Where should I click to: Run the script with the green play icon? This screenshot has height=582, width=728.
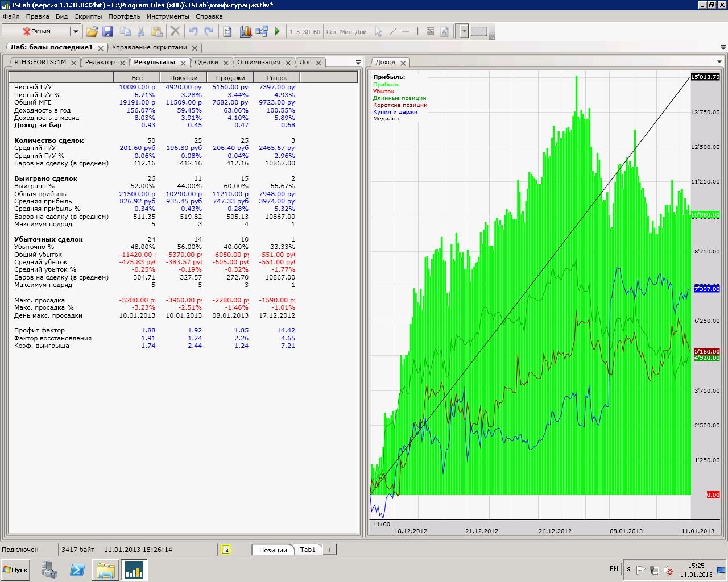[277, 32]
